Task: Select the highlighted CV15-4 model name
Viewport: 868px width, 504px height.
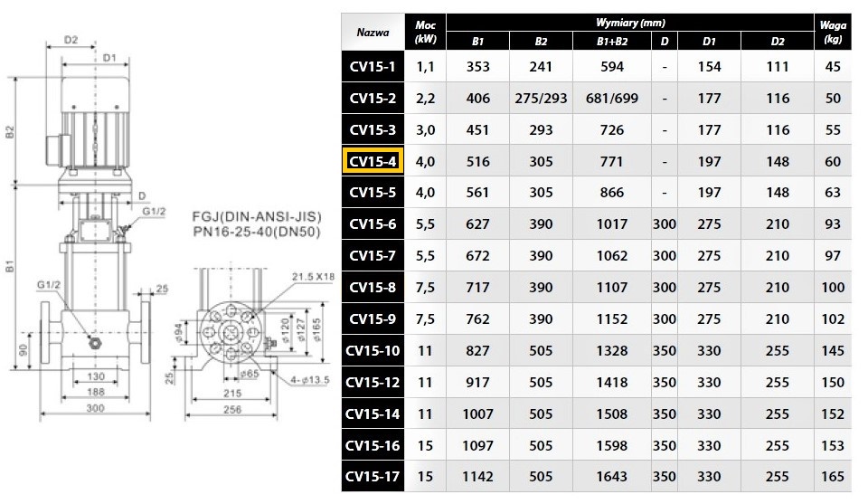Action: pyautogui.click(x=373, y=161)
